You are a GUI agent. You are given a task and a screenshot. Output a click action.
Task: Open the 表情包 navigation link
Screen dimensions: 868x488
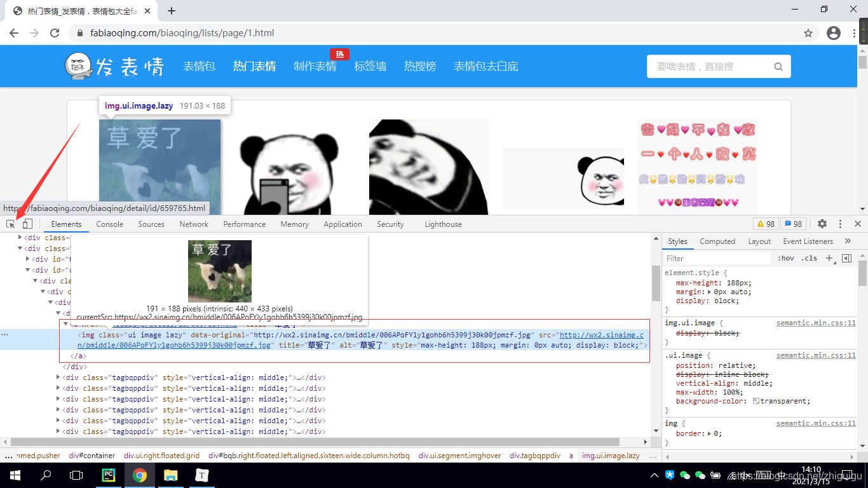pos(200,66)
